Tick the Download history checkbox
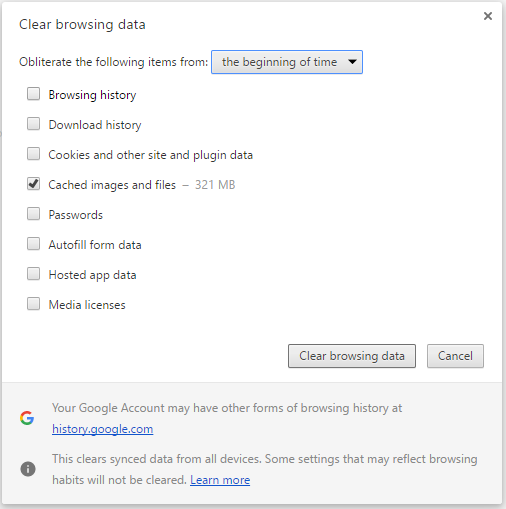This screenshot has height=509, width=506. 33,124
